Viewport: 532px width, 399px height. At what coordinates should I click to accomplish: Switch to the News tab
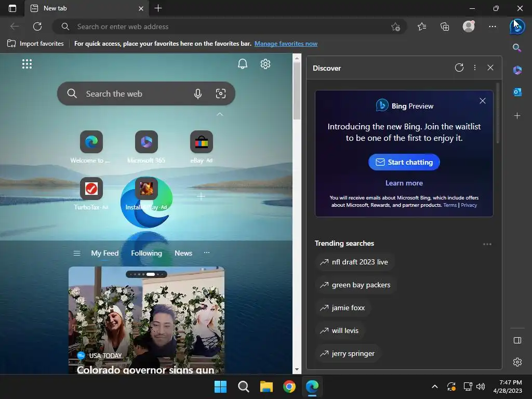(x=183, y=253)
